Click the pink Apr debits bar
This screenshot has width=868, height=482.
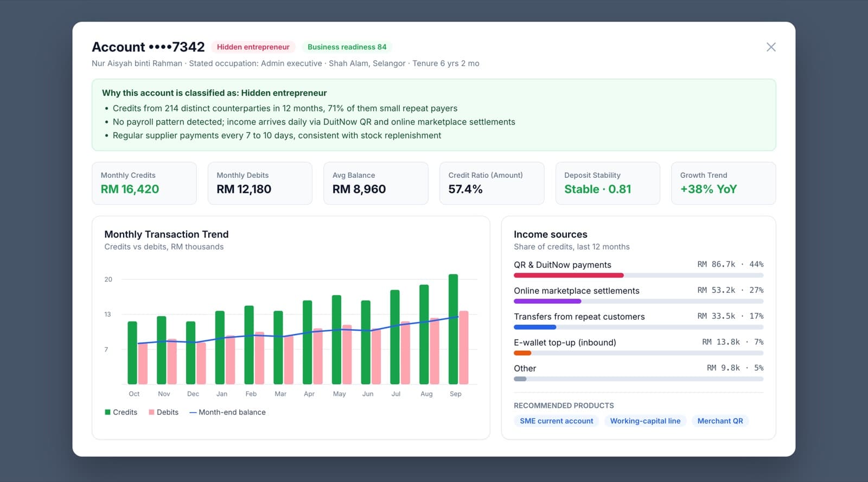(318, 356)
